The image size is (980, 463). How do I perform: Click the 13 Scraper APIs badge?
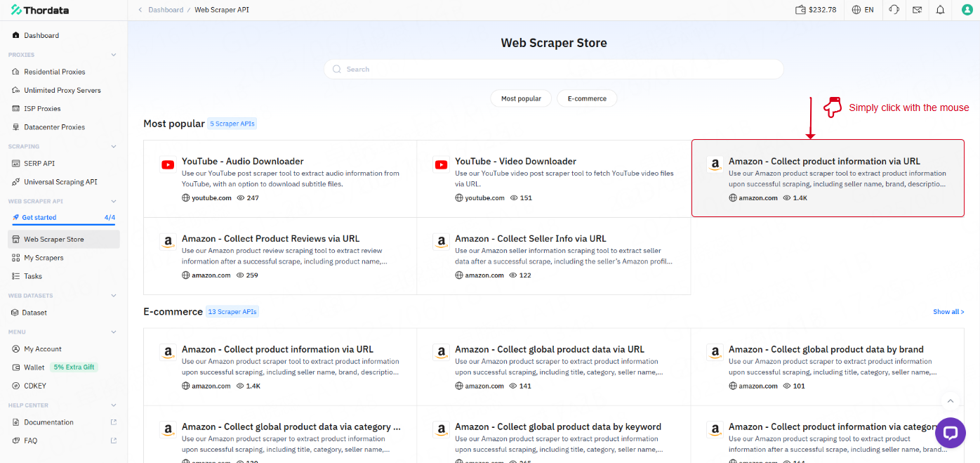click(x=232, y=312)
